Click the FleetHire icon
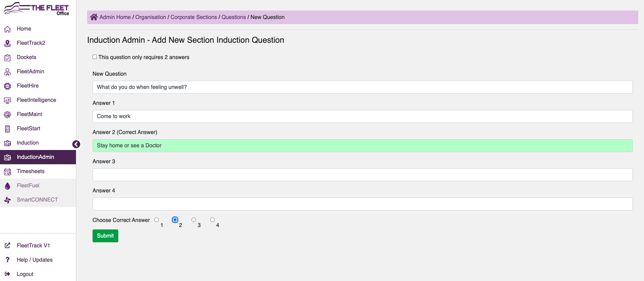Screen dimensions: 644x281 7,86
